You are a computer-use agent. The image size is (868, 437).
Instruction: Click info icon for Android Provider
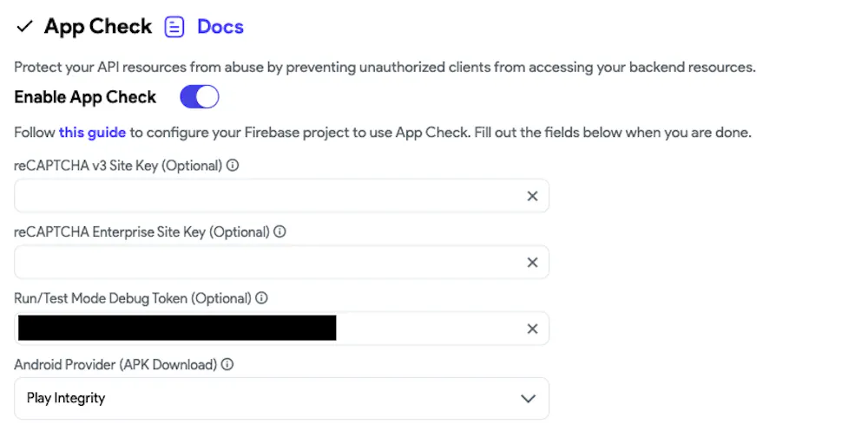click(x=227, y=364)
